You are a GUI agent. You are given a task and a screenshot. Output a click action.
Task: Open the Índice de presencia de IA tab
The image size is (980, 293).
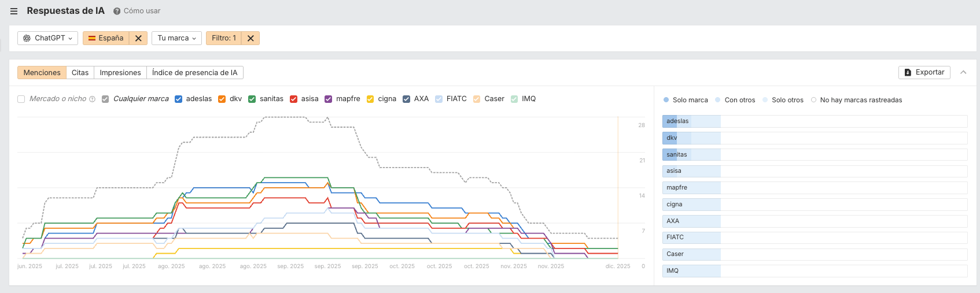pyautogui.click(x=194, y=73)
